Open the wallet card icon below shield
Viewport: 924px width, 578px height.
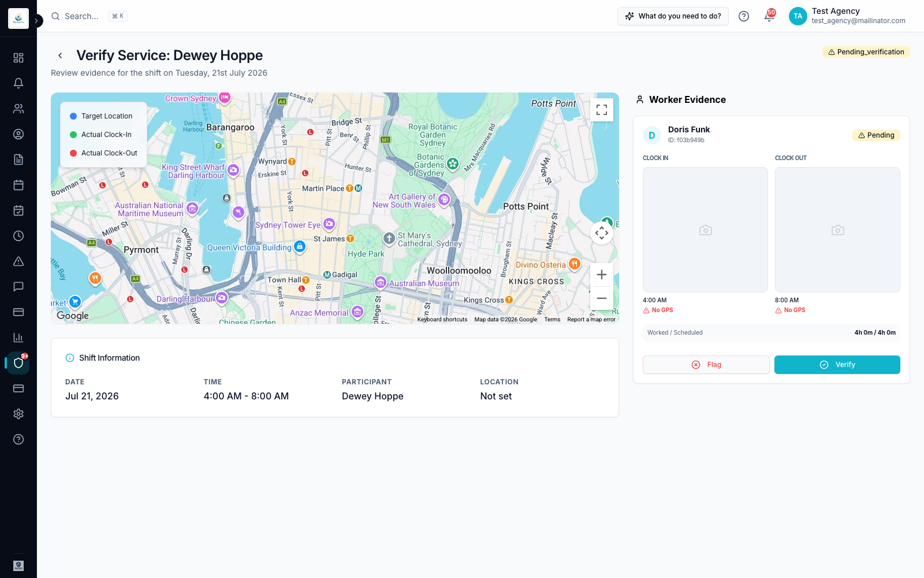click(18, 388)
